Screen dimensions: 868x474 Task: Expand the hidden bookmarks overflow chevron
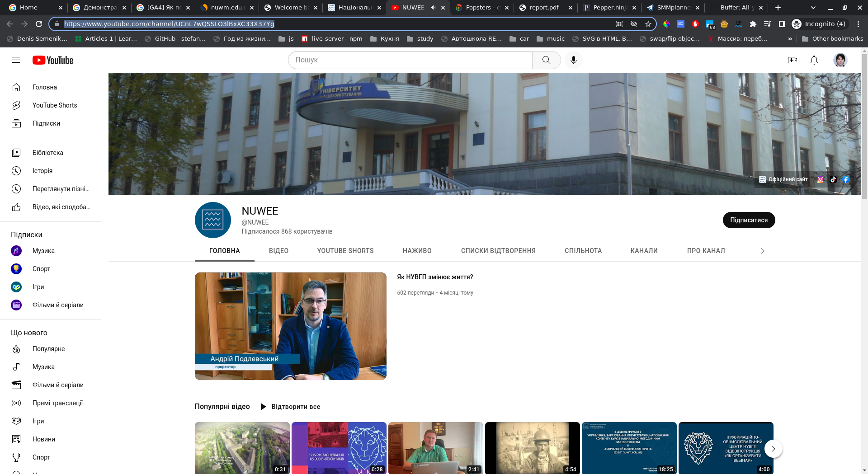(790, 39)
